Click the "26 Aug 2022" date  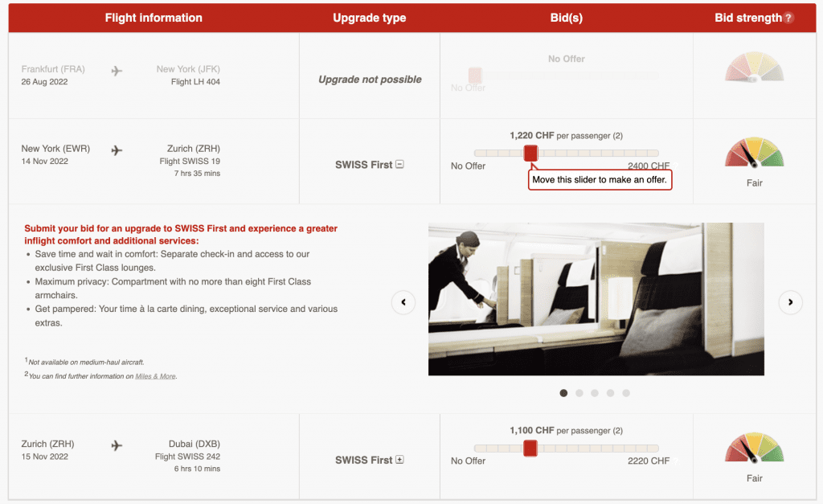pyautogui.click(x=45, y=82)
